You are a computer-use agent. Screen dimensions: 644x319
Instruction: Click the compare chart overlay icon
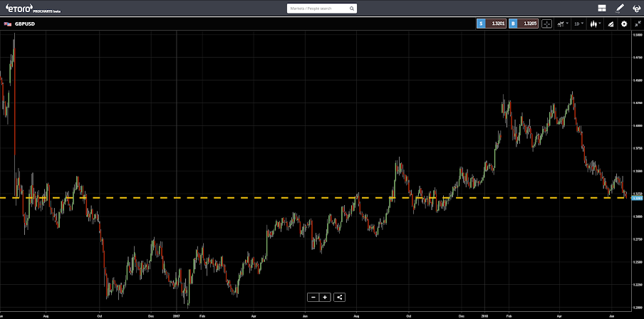tap(611, 23)
